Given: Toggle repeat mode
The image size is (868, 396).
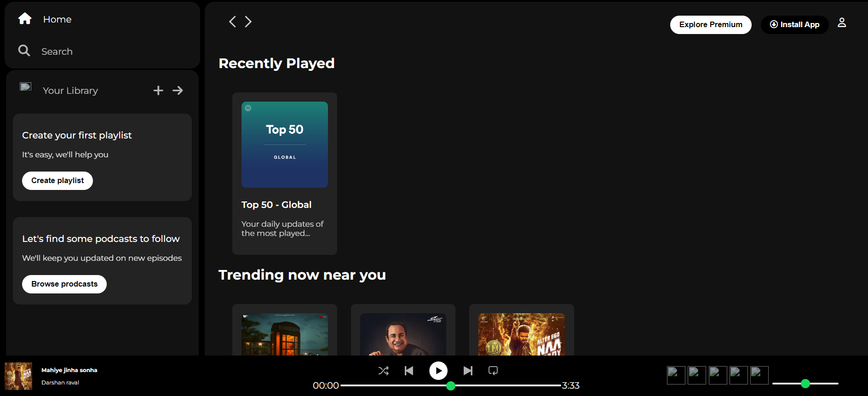Looking at the screenshot, I should tap(493, 371).
